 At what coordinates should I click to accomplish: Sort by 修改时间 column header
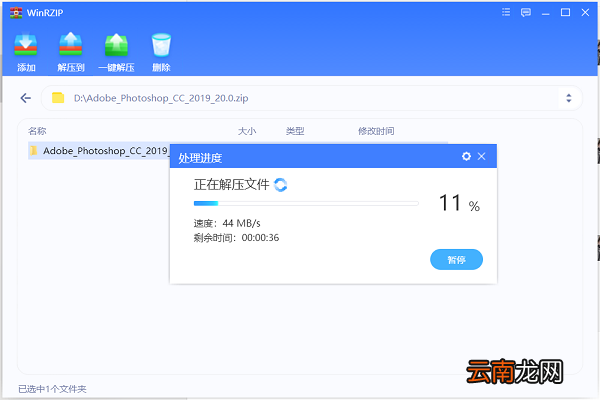tap(376, 131)
